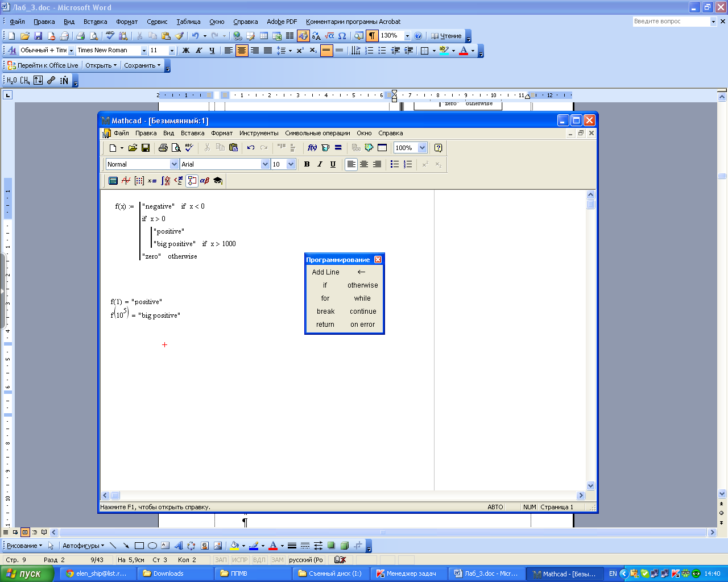Open Mathcad Вставка menu

pyautogui.click(x=192, y=133)
